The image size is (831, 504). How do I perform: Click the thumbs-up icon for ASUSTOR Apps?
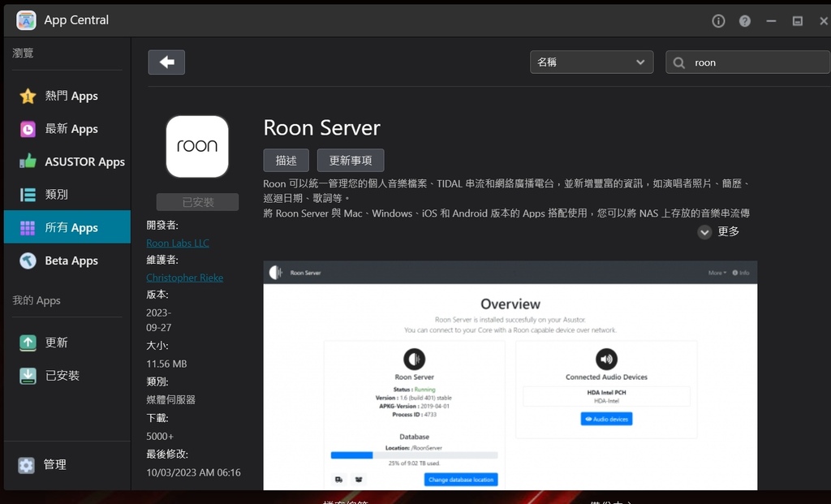[x=28, y=162]
